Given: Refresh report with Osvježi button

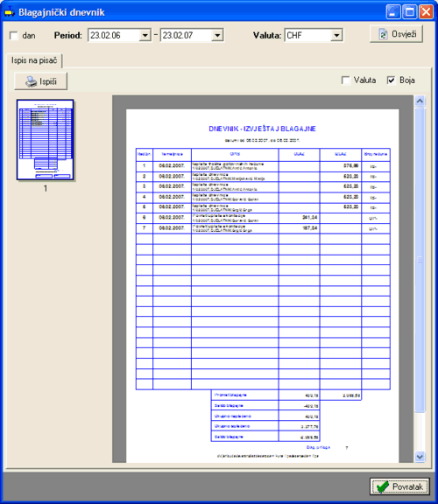Looking at the screenshot, I should click(396, 34).
